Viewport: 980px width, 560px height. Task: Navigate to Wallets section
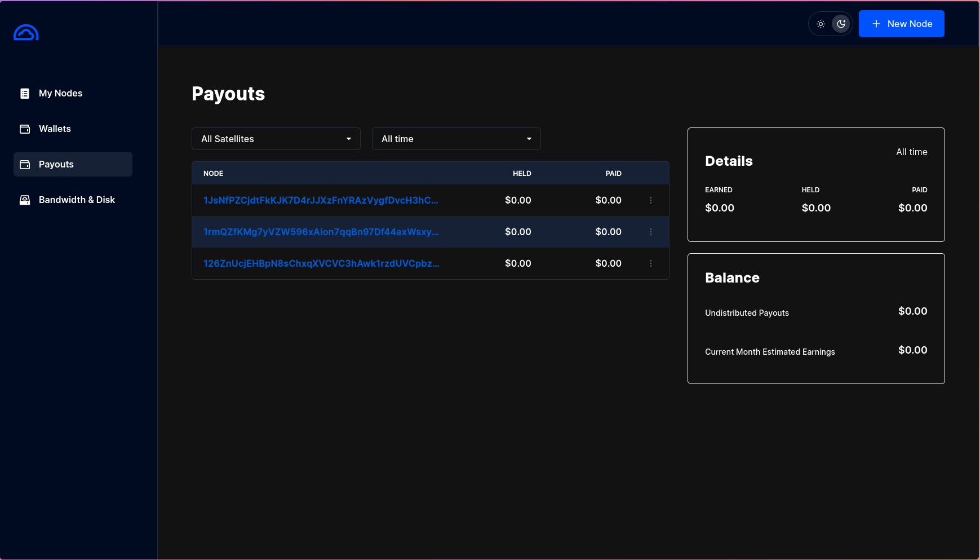(55, 129)
